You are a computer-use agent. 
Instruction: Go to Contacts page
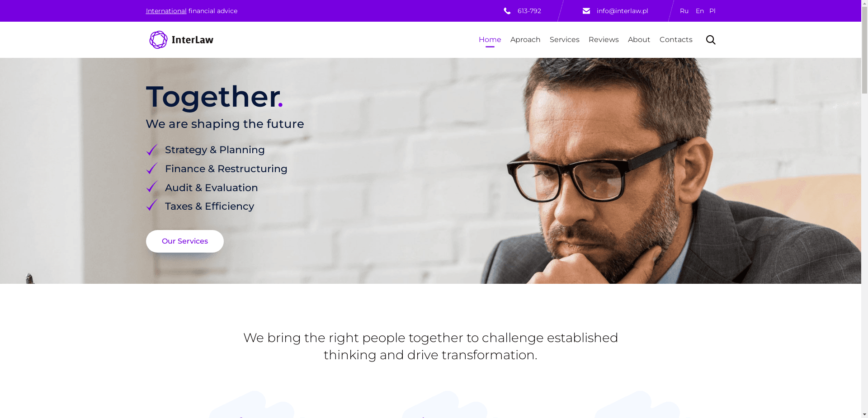[676, 40]
